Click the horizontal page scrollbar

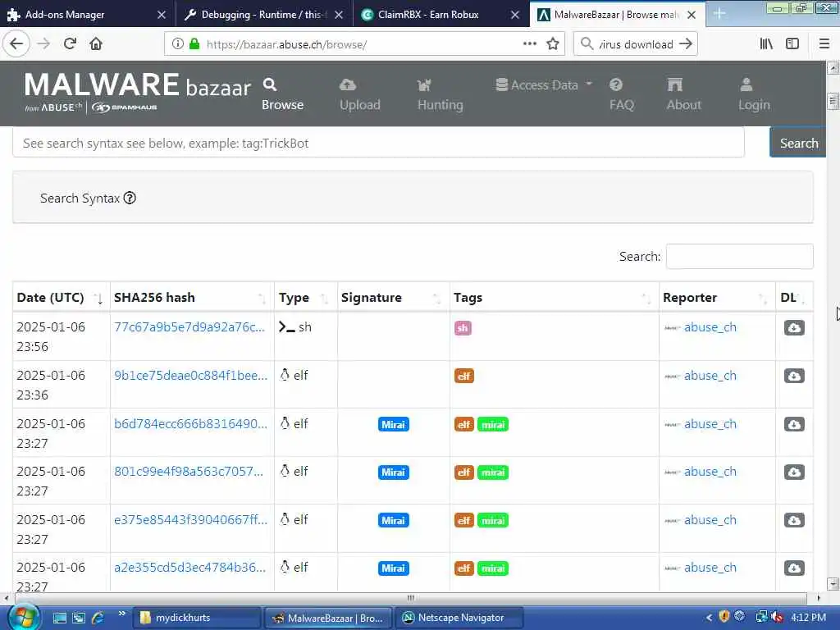click(411, 598)
